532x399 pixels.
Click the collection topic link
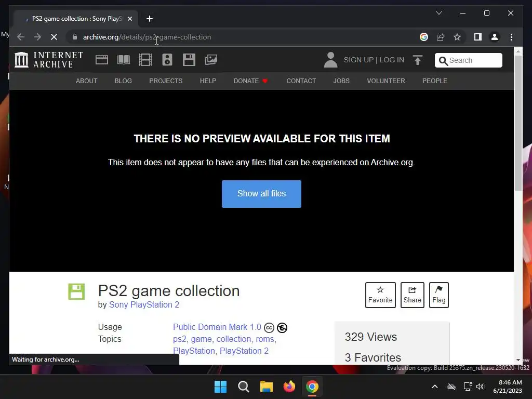(x=234, y=339)
